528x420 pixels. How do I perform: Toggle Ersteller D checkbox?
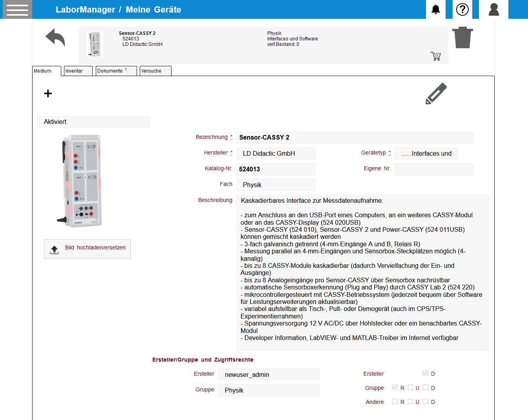click(x=425, y=373)
